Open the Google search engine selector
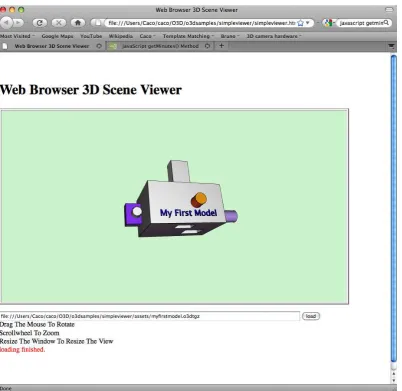This screenshot has width=402, height=391. tap(329, 23)
